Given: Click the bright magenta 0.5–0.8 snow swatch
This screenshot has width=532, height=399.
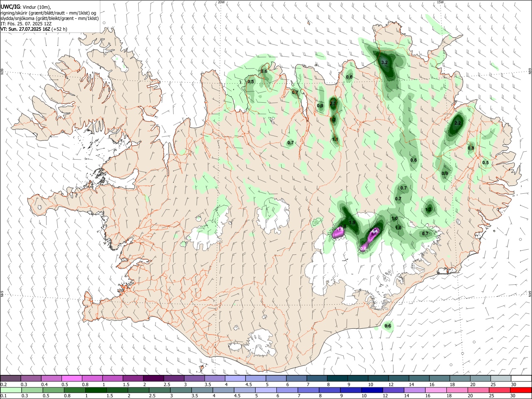Looking at the screenshot, I should click(x=72, y=379).
